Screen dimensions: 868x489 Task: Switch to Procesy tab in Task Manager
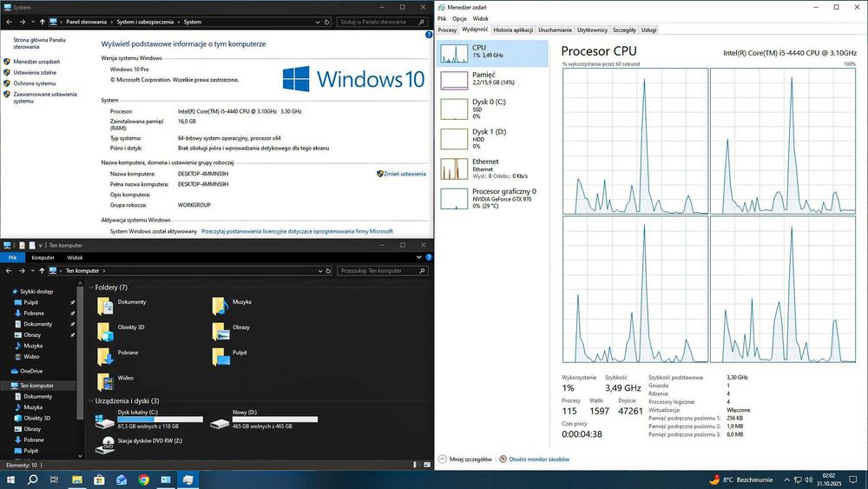click(447, 30)
